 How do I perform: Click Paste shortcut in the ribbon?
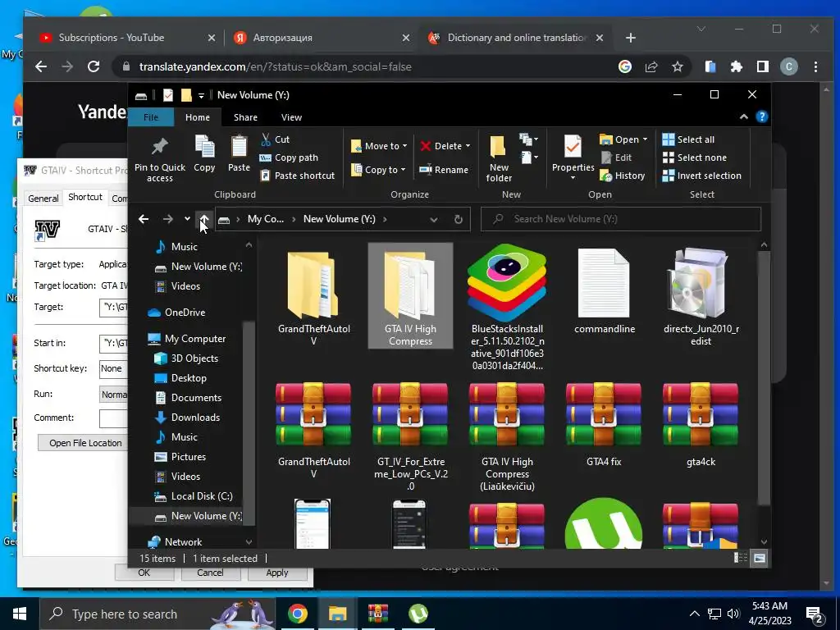coord(297,176)
